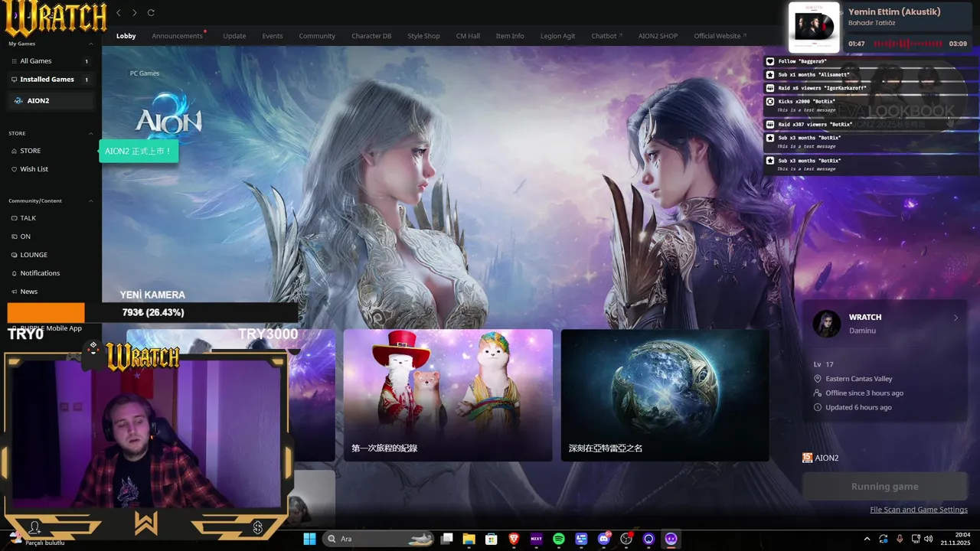Open the Item Info tab

tap(510, 36)
